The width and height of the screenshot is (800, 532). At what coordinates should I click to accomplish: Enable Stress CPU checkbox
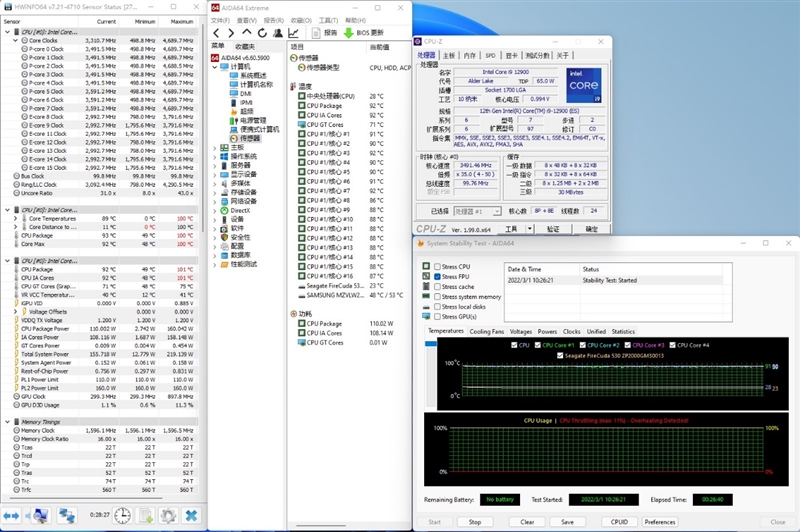click(437, 266)
